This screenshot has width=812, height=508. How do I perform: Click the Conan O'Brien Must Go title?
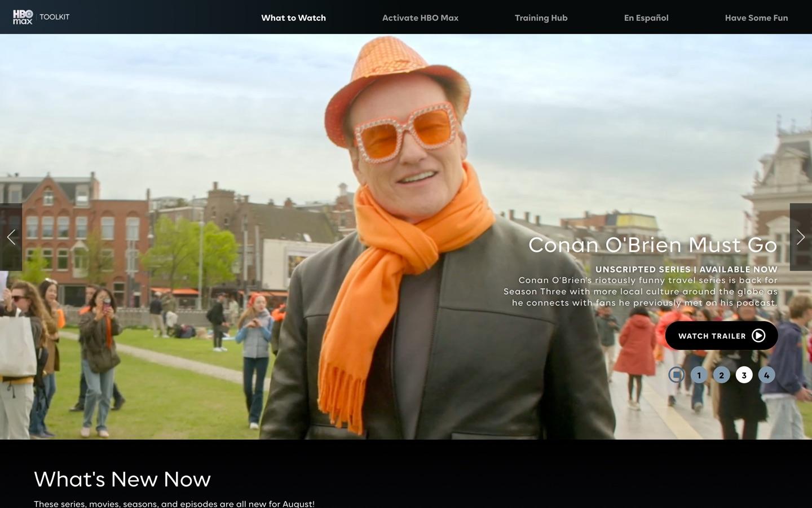click(652, 244)
